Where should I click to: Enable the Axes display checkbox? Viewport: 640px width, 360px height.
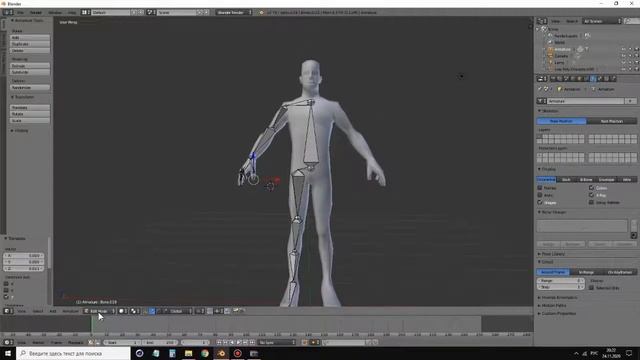[x=540, y=195]
